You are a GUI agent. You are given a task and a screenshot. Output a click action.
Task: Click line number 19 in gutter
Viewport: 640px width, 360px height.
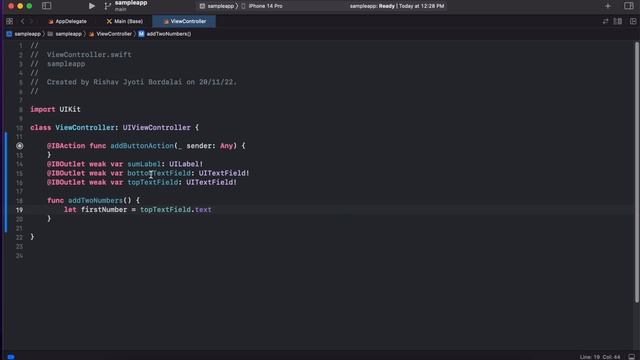tap(19, 210)
